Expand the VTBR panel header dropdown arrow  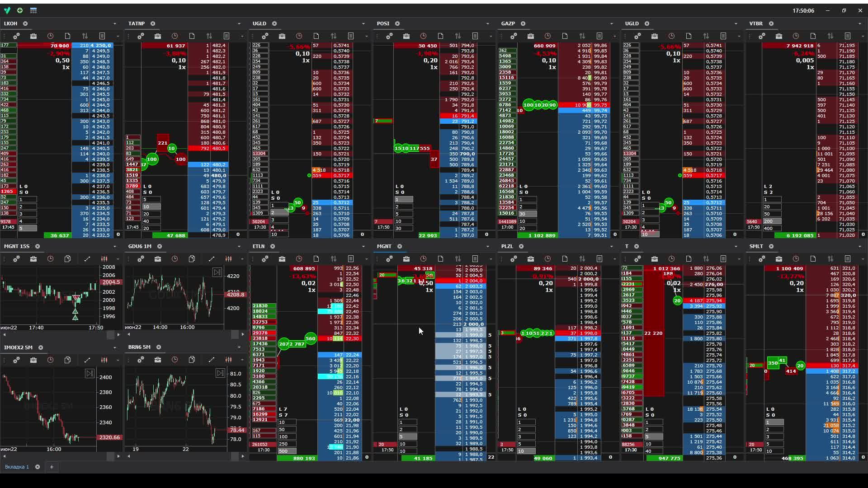[x=860, y=23]
